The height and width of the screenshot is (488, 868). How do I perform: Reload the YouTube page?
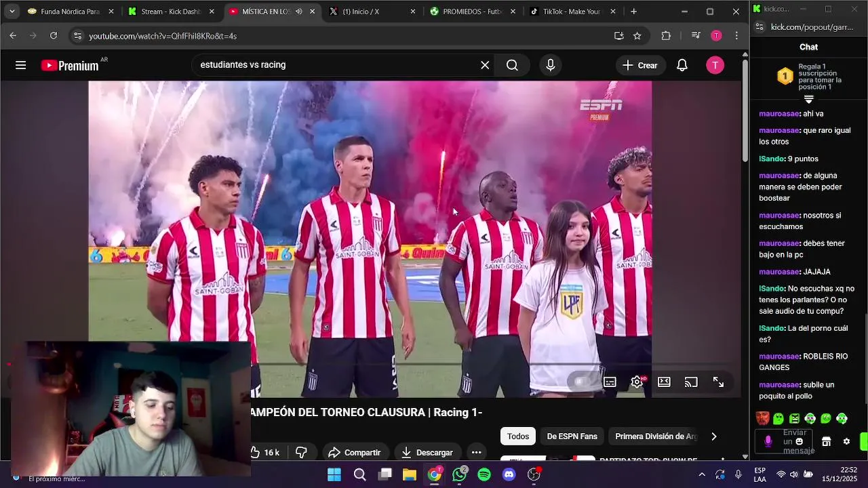[54, 35]
